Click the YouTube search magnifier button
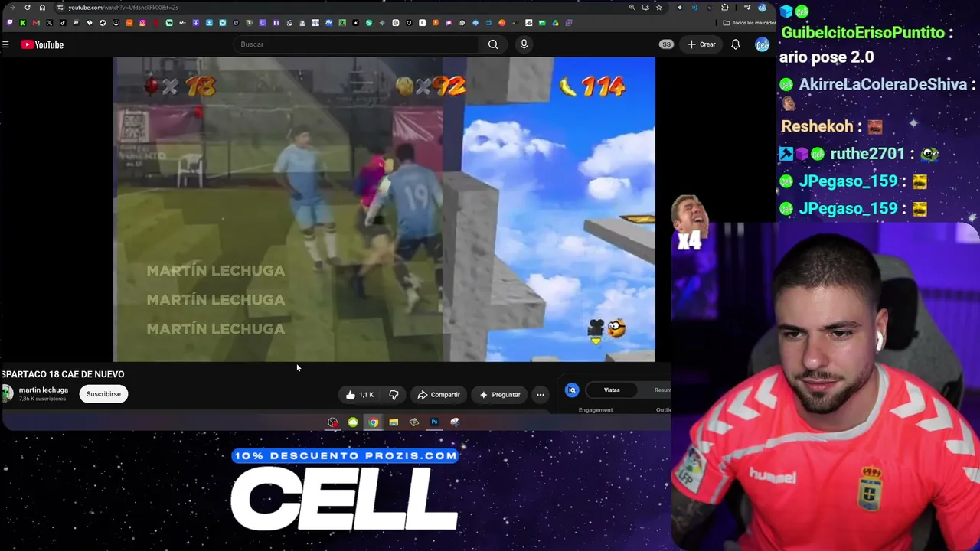The width and height of the screenshot is (980, 551). click(493, 44)
